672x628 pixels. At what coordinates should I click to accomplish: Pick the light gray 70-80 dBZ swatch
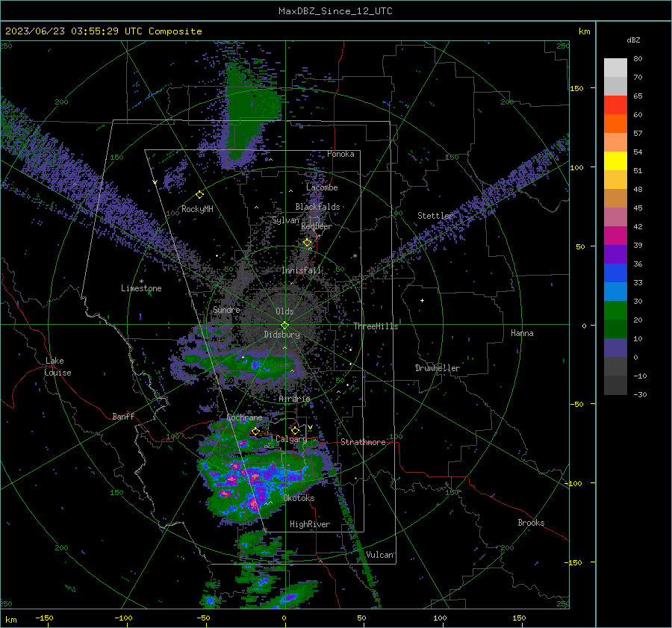(x=615, y=68)
